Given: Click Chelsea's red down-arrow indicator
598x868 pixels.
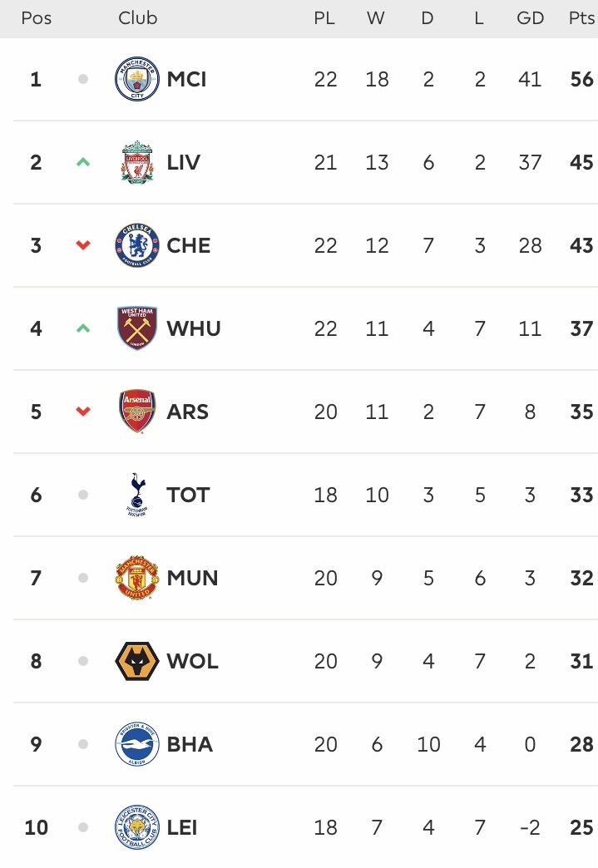Looking at the screenshot, I should [x=83, y=245].
